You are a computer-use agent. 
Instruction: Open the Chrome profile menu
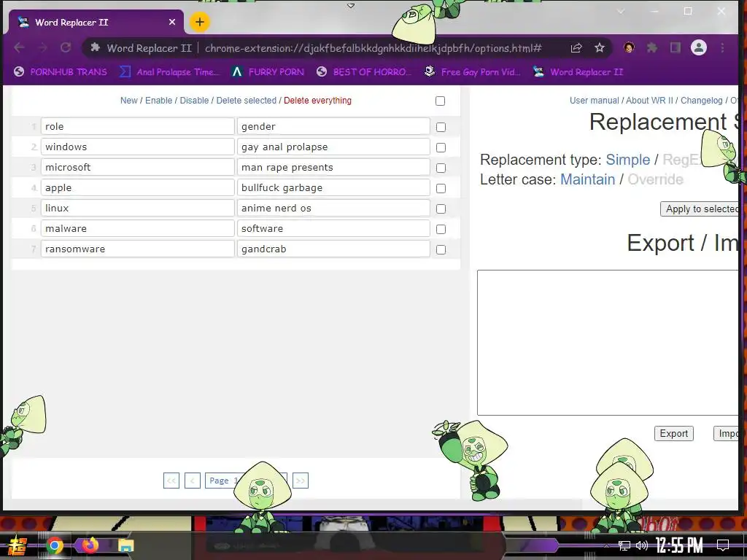pos(699,47)
